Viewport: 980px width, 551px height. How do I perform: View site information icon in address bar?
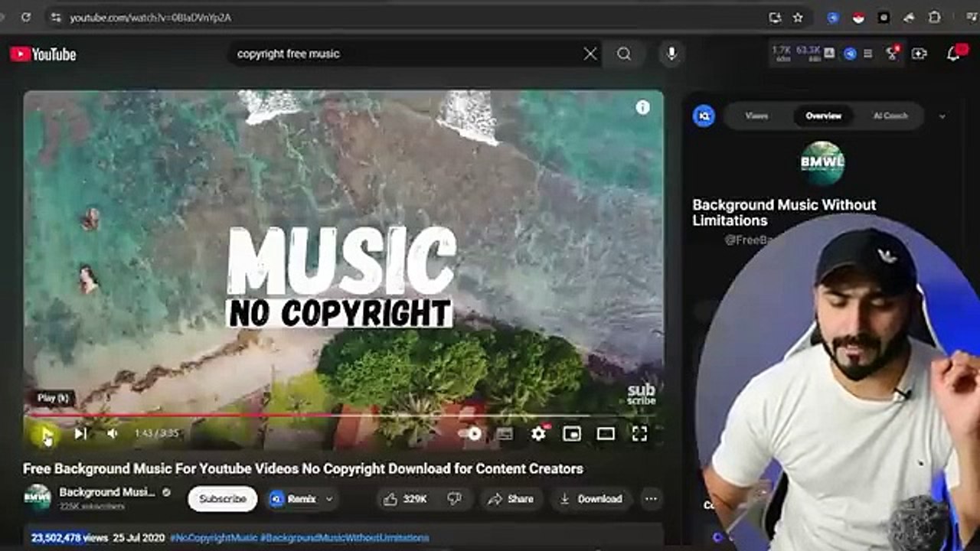pyautogui.click(x=55, y=17)
